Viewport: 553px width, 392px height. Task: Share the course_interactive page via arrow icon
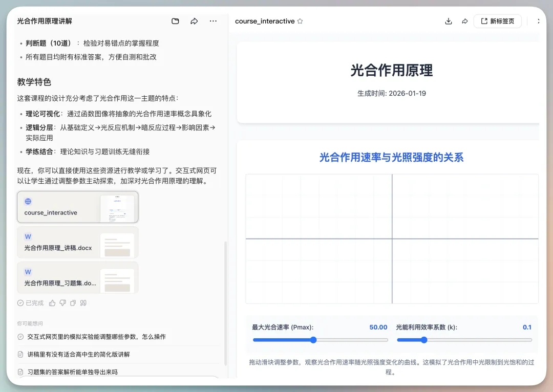click(464, 21)
